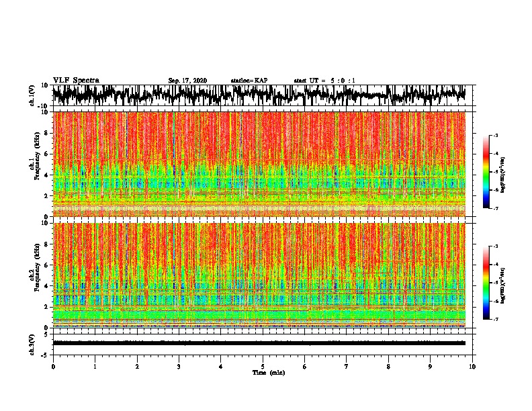This screenshot has width=532, height=411.
Task: Click the "ch.3(V)" axis label
Action: click(32, 345)
